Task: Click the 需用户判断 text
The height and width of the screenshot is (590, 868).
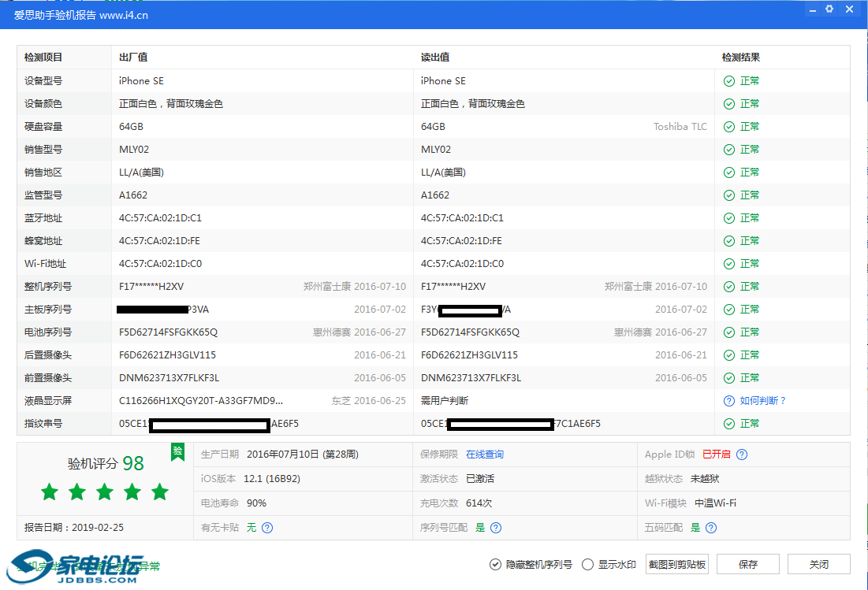Action: click(445, 401)
